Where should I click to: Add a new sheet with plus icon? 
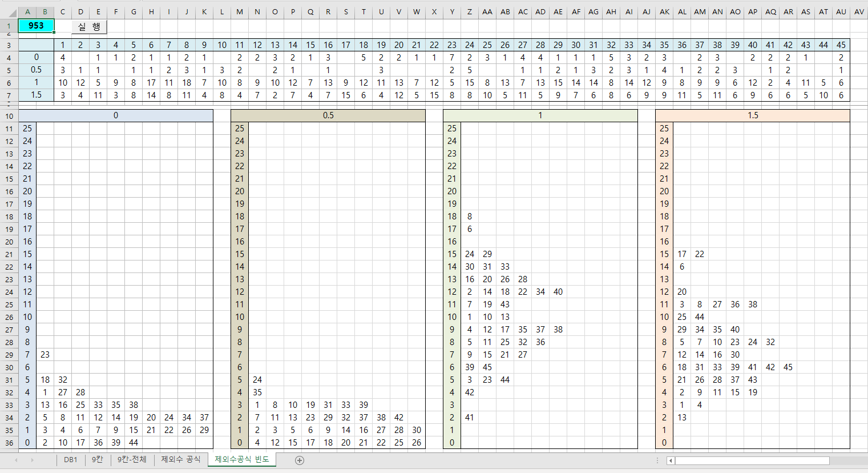pos(300,460)
